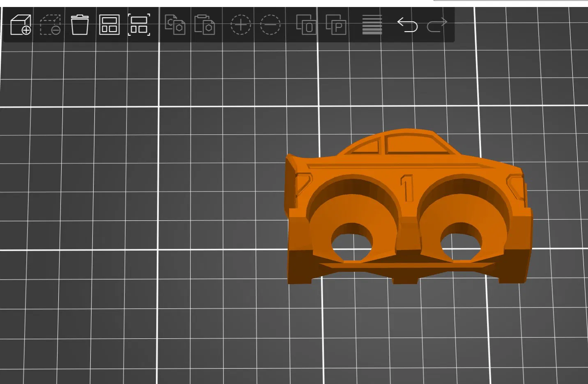Remove an instance with the minus circle

click(x=270, y=25)
